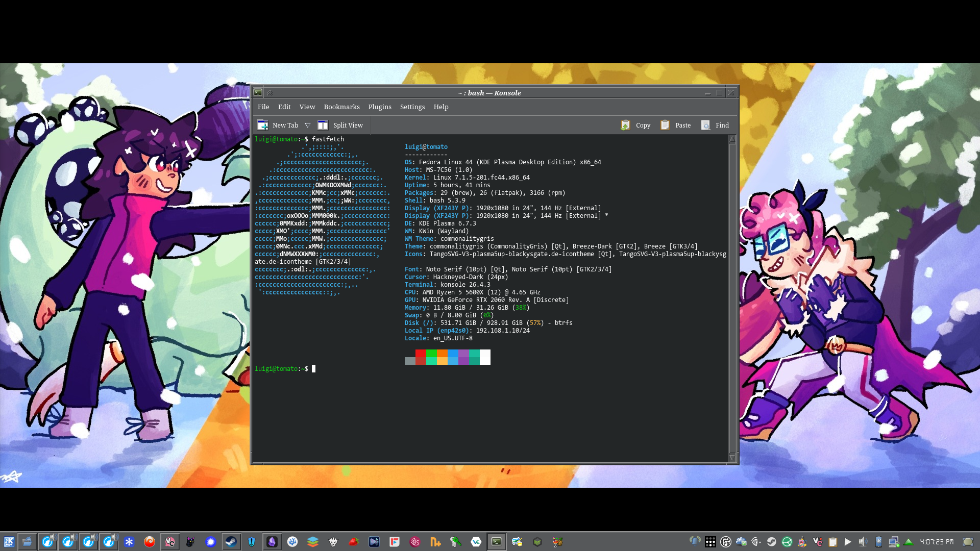This screenshot has width=980, height=551.
Task: Click the fruit cocktail app icon in taskbar
Action: (x=558, y=542)
